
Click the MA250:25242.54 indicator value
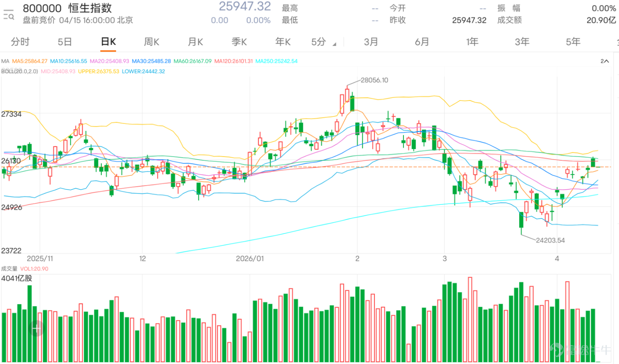(277, 61)
